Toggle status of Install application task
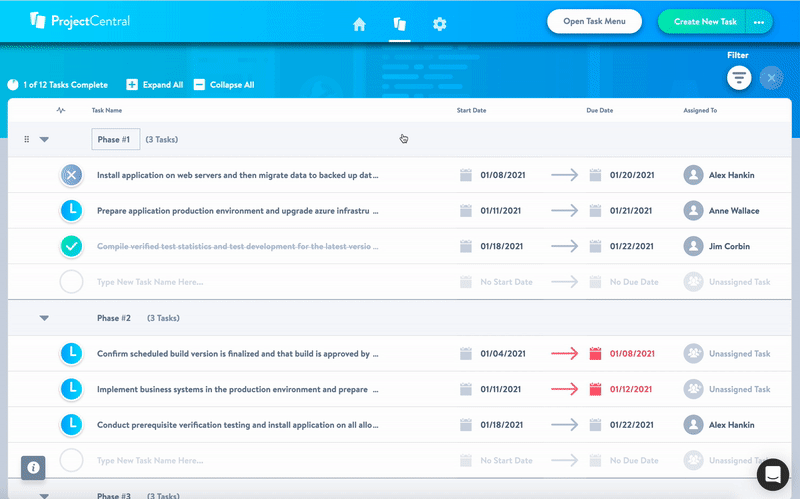The image size is (800, 499). (71, 175)
